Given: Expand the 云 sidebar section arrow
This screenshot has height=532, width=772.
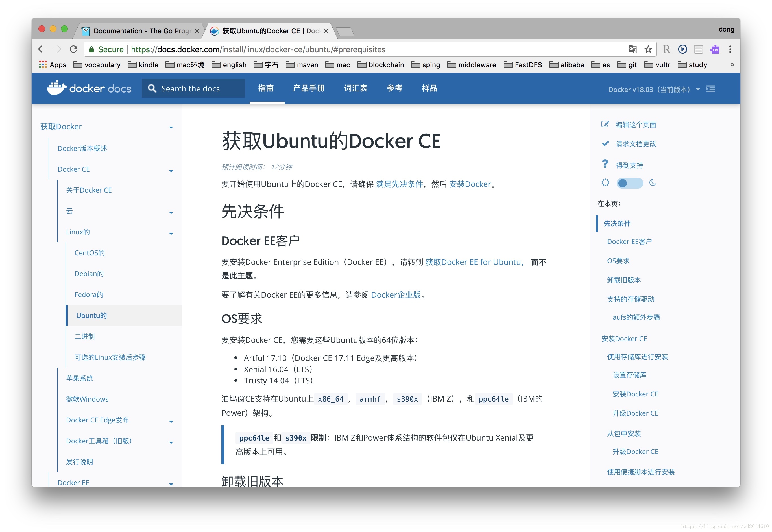Looking at the screenshot, I should click(x=171, y=213).
